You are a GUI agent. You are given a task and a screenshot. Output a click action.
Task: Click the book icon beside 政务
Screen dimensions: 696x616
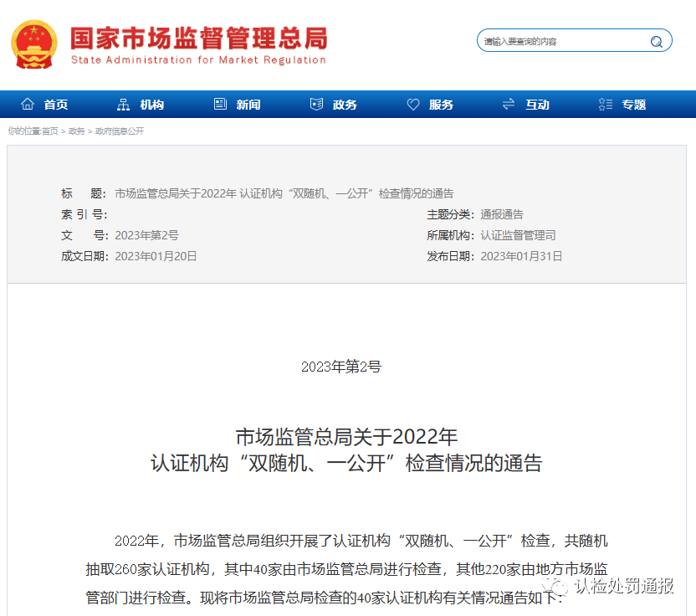(x=316, y=104)
